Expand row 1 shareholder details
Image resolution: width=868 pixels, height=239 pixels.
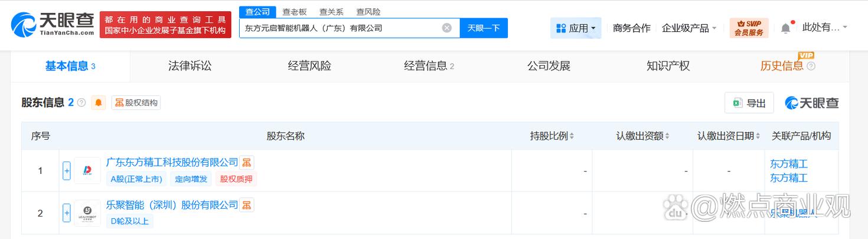pos(67,170)
